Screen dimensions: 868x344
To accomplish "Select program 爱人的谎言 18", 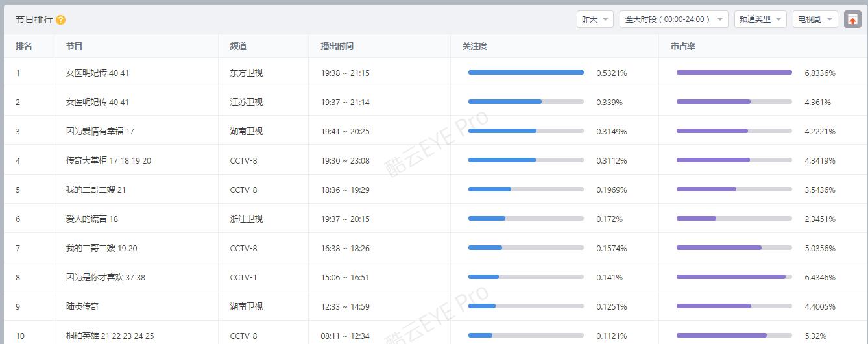I will (x=91, y=219).
